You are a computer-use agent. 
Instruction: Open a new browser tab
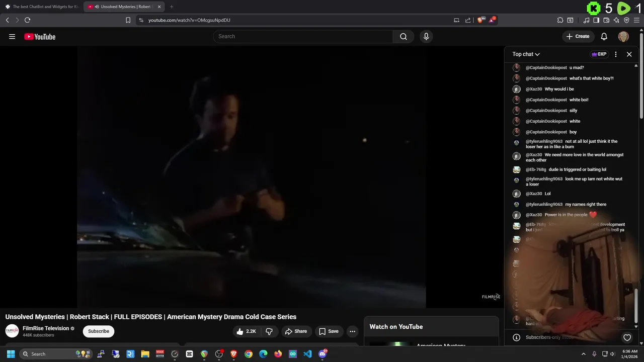172,7
